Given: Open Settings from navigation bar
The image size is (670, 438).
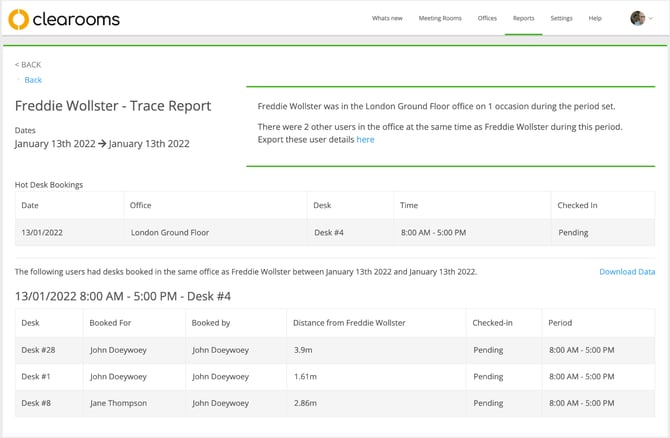Looking at the screenshot, I should 561,18.
